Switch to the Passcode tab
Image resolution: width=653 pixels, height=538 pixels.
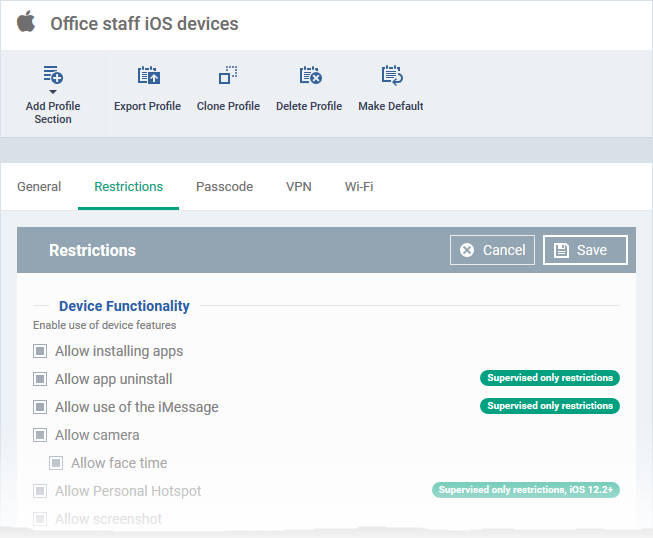point(224,187)
